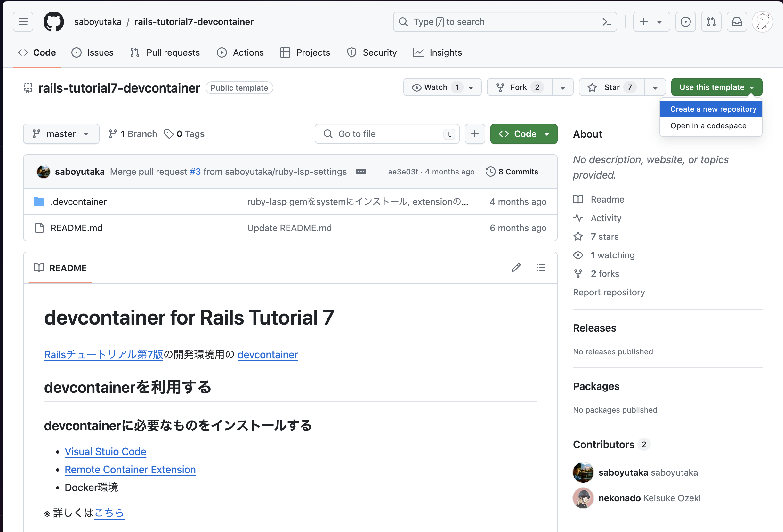Open commit hash ae3e03f
The height and width of the screenshot is (532, 783).
(x=403, y=172)
